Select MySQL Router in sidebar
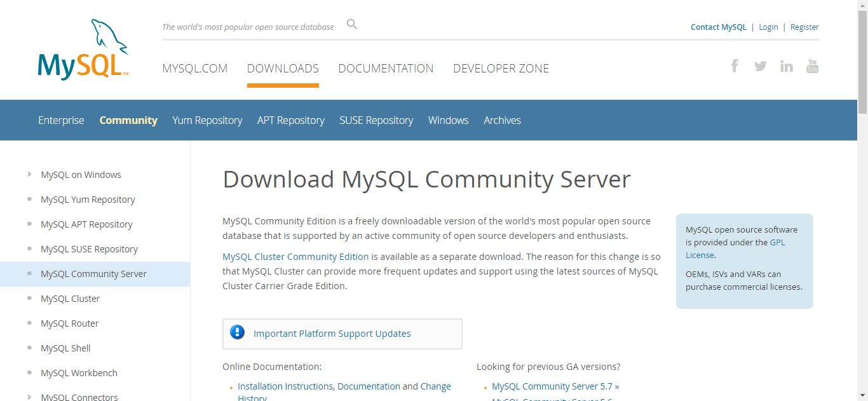The width and height of the screenshot is (868, 401). [x=70, y=323]
